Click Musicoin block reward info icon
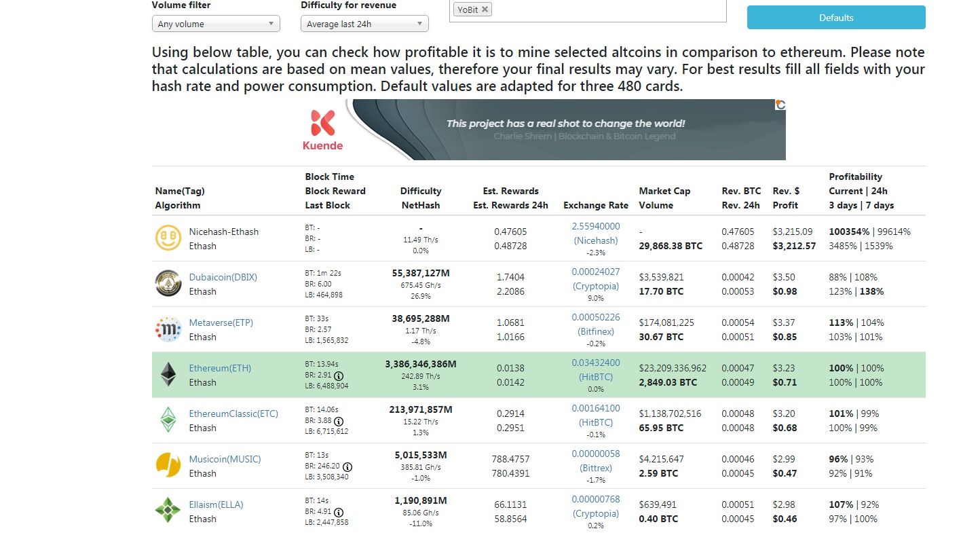980x533 pixels. click(x=347, y=466)
